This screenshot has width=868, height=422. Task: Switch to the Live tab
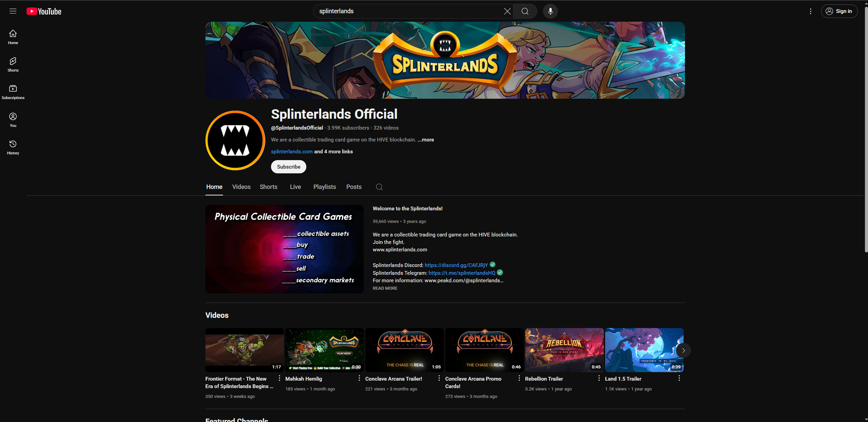pos(295,187)
